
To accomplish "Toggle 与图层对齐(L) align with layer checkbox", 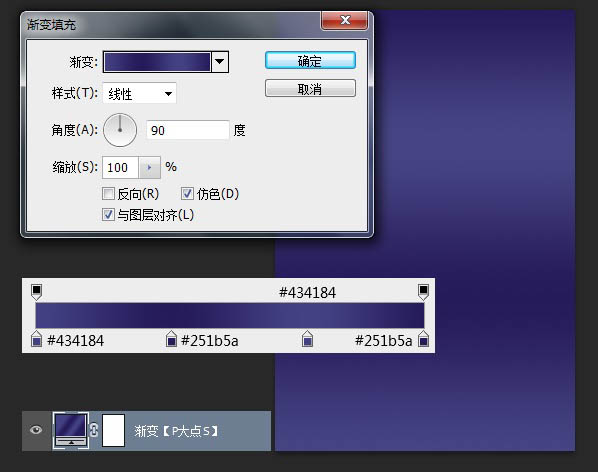I will (108, 214).
